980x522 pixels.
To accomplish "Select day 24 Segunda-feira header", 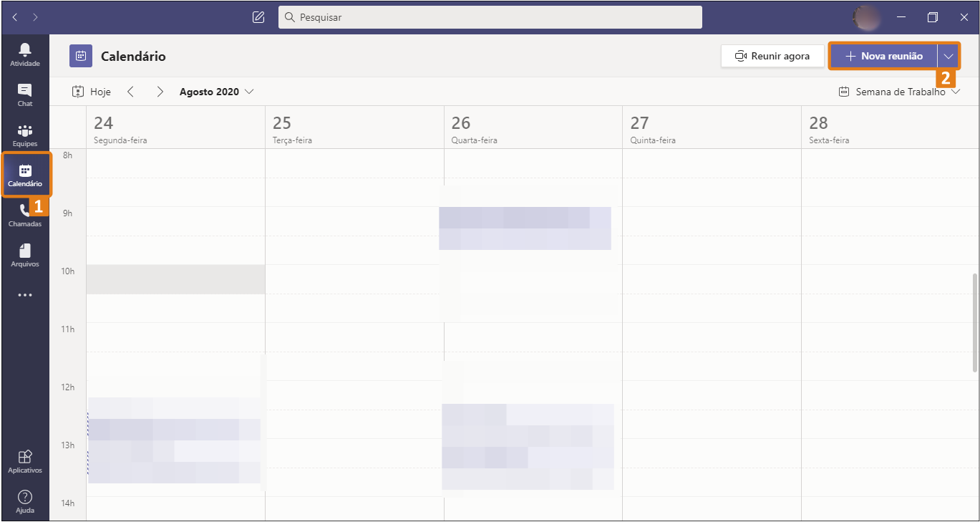I will point(175,129).
